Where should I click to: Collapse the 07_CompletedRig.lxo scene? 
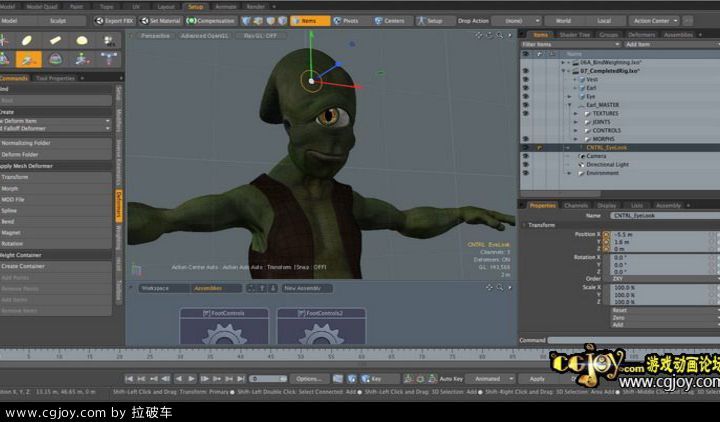(x=563, y=71)
